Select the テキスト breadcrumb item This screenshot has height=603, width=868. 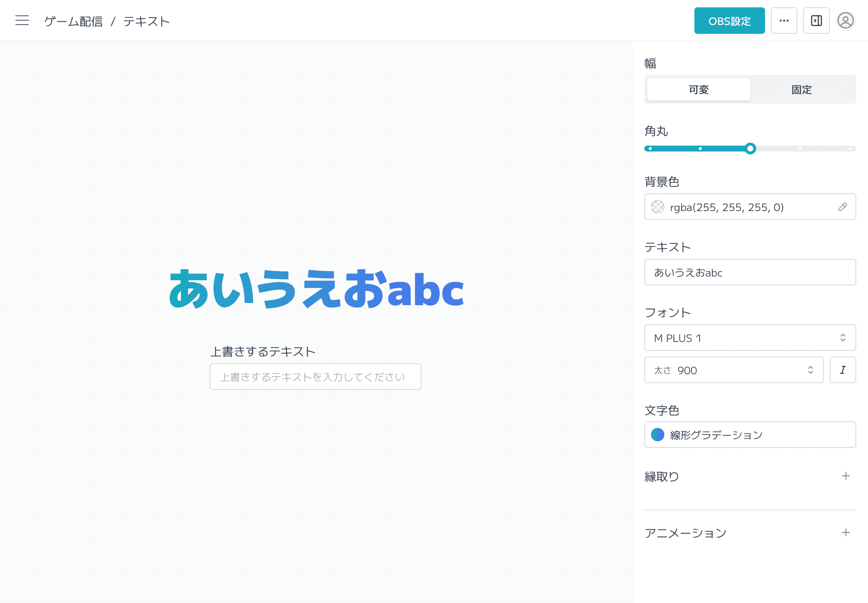tap(147, 21)
